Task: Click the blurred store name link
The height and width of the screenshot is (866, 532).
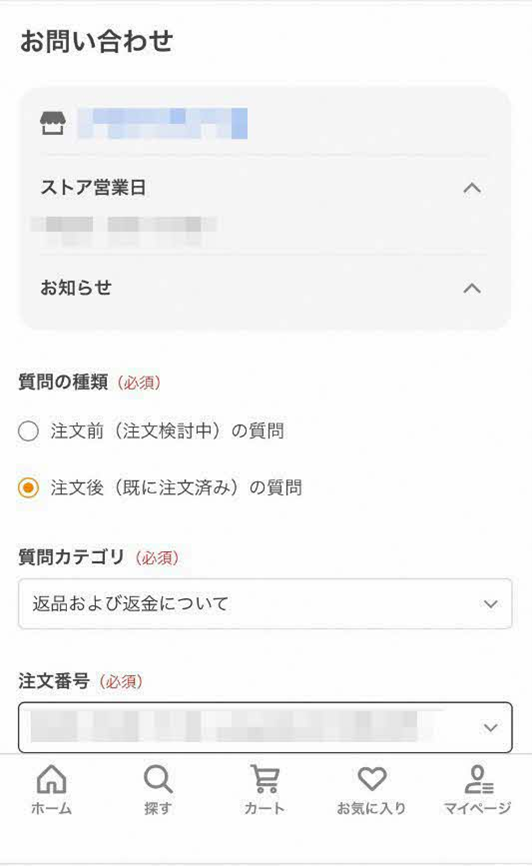Action: tap(162, 123)
